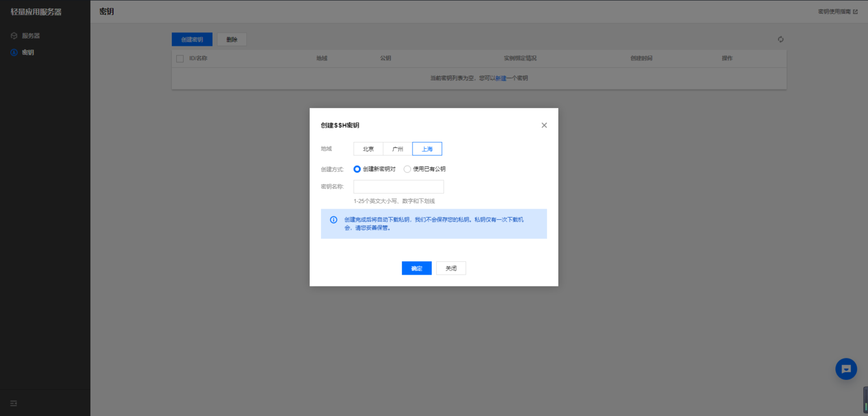
Task: Click the 新建 link in empty list
Action: tap(501, 79)
